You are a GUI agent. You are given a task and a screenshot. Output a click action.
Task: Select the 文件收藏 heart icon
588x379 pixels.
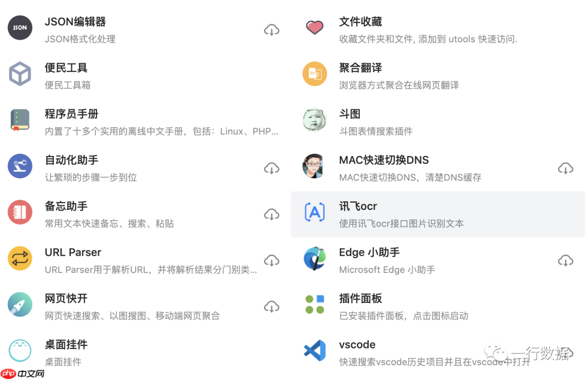[315, 28]
